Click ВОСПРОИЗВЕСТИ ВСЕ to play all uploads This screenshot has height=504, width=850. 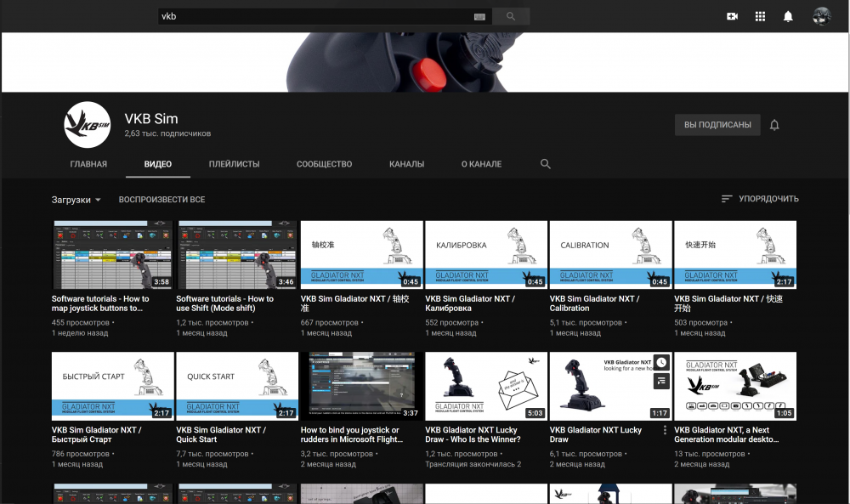pyautogui.click(x=163, y=199)
